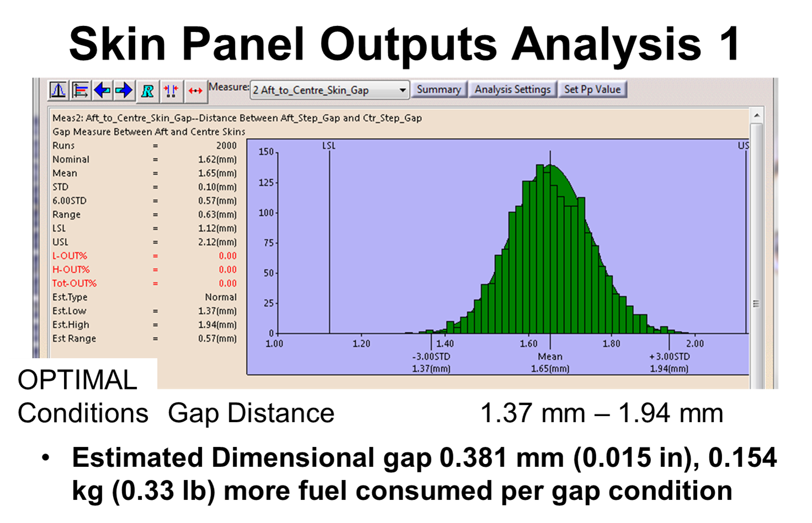Image resolution: width=812 pixels, height=523 pixels.
Task: Click the blue previous-measurement arrow
Action: pos(102,90)
